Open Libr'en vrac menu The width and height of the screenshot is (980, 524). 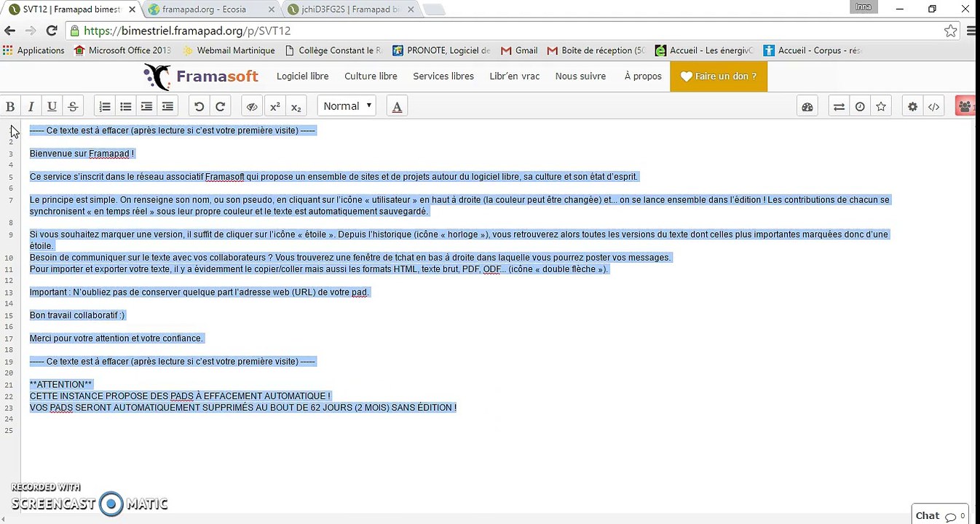[x=515, y=76]
